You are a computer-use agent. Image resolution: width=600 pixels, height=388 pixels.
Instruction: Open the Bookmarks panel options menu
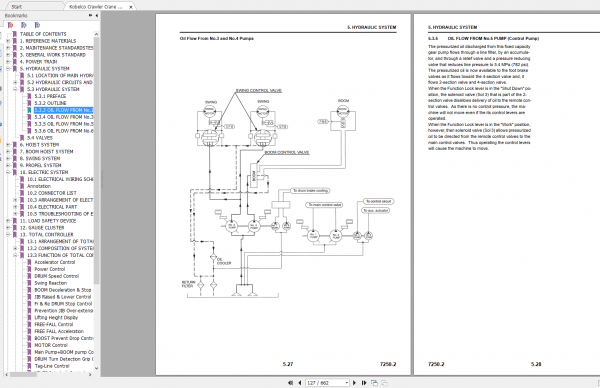(90, 15)
